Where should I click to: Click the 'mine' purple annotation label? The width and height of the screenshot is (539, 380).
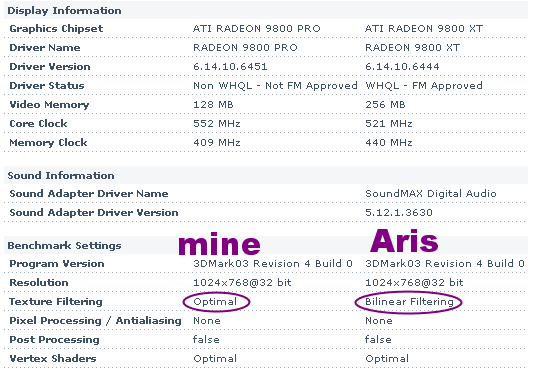pos(219,244)
